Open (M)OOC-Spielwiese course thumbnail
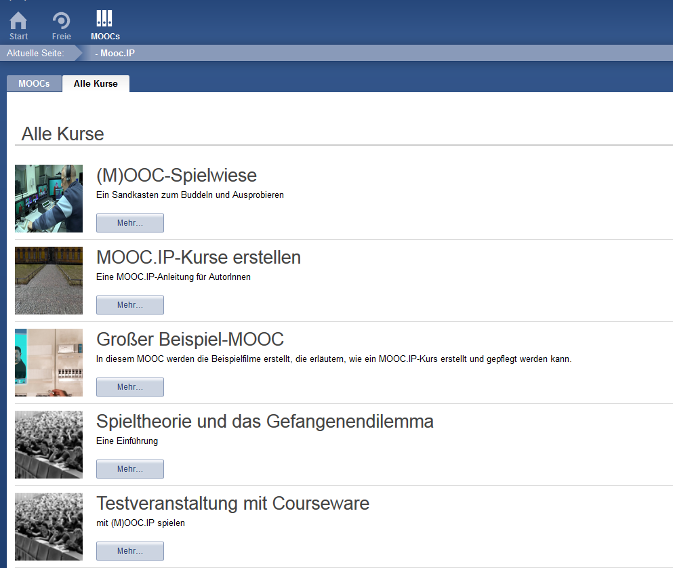Image resolution: width=673 pixels, height=568 pixels. (x=49, y=198)
